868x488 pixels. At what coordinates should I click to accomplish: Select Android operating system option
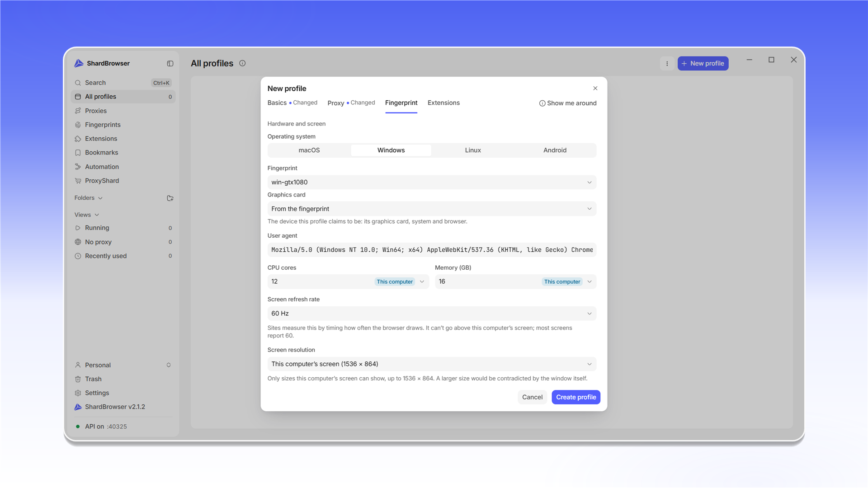(x=555, y=150)
